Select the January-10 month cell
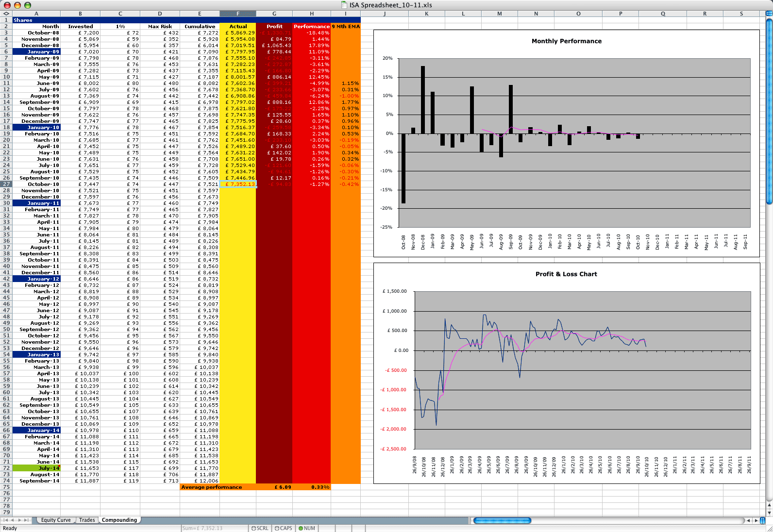This screenshot has height=532, width=773. coord(36,127)
